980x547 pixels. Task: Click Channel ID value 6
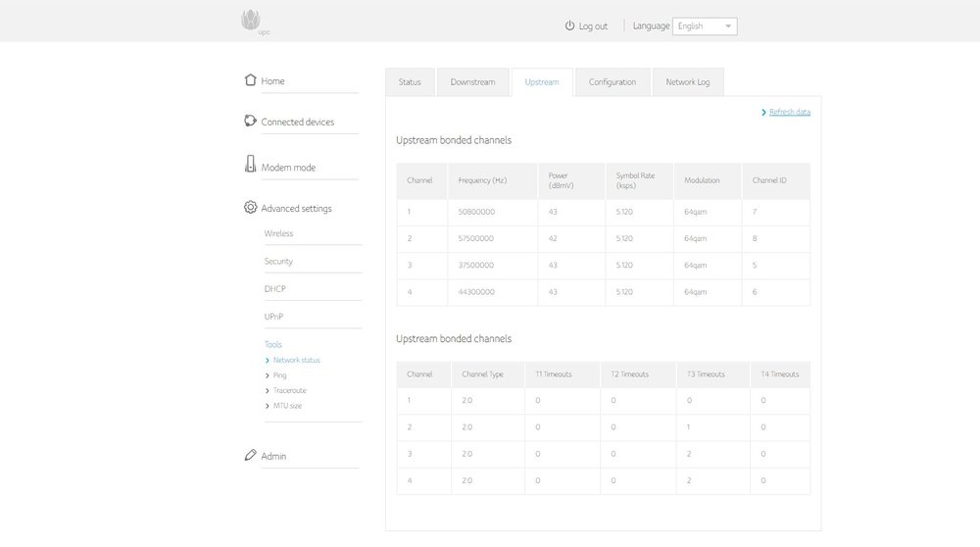tap(755, 292)
